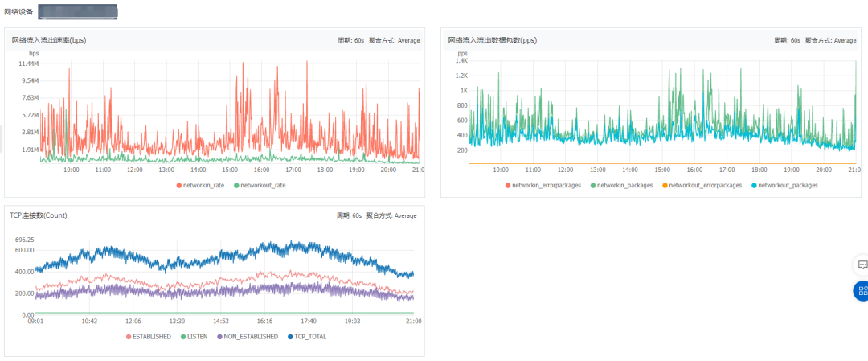Hide the networkout_rate series in legend
This screenshot has width=868, height=361.
coord(260,185)
